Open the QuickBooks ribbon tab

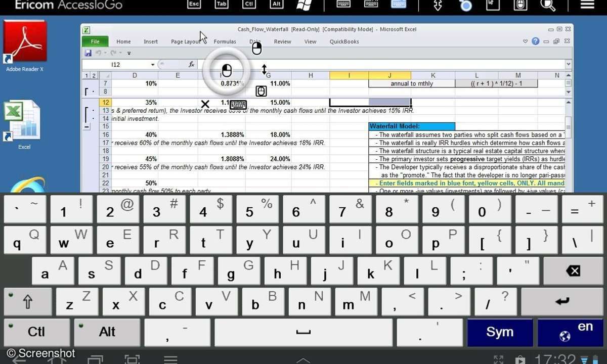tap(344, 41)
